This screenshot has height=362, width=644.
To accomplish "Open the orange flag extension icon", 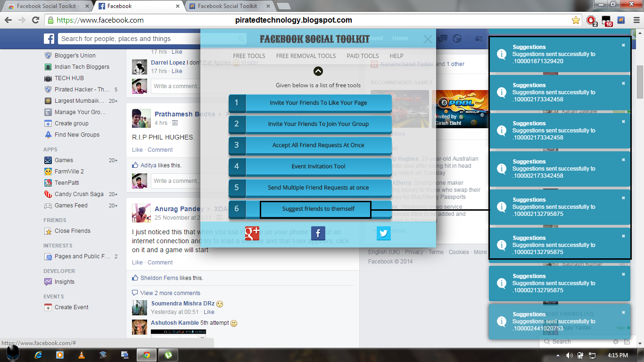I will [x=621, y=20].
